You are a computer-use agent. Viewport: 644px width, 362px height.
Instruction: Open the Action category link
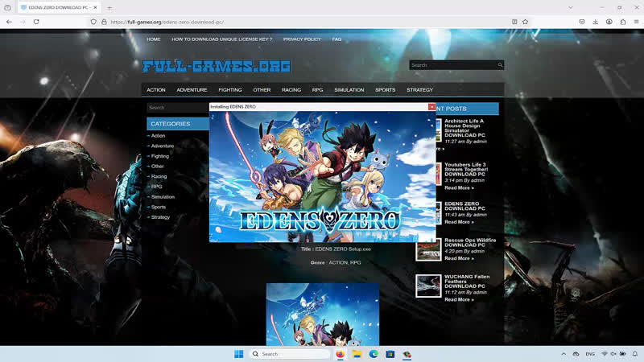[x=158, y=136]
